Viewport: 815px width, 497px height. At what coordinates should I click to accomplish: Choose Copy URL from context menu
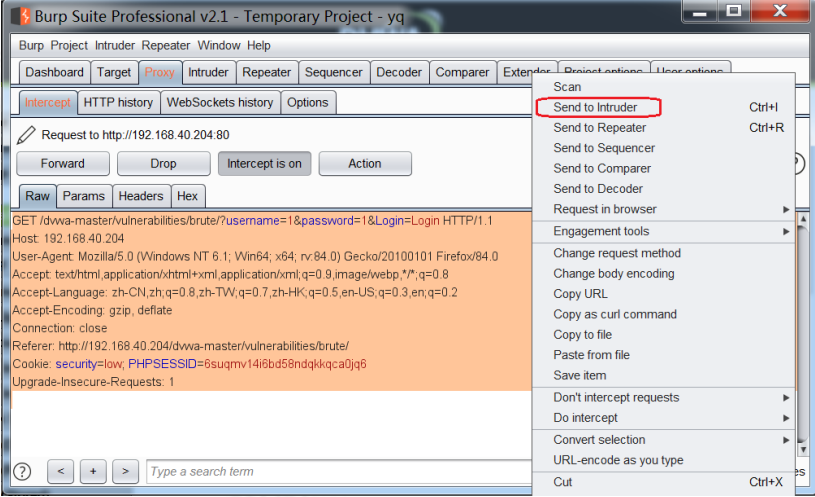tap(664, 294)
